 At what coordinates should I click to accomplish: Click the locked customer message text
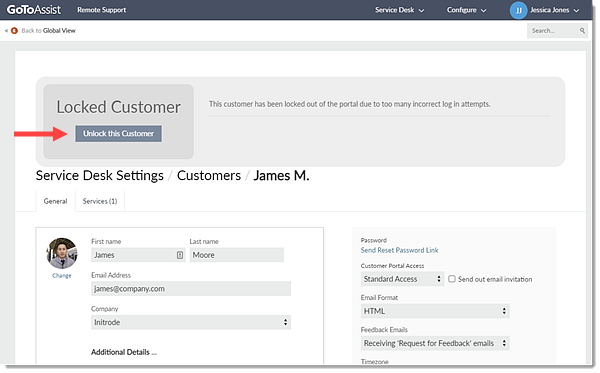[350, 104]
